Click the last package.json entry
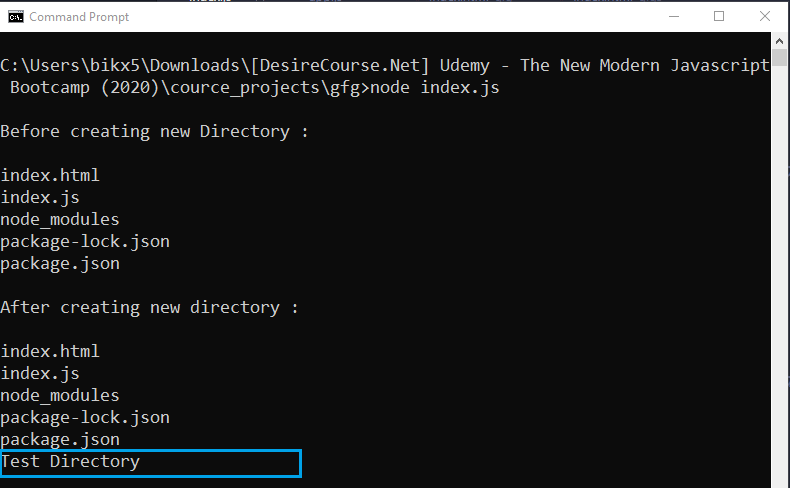790x488 pixels. coord(60,440)
